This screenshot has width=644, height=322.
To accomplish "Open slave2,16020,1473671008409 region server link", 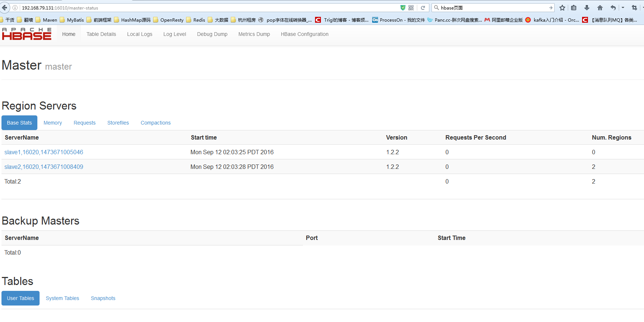I will [44, 167].
